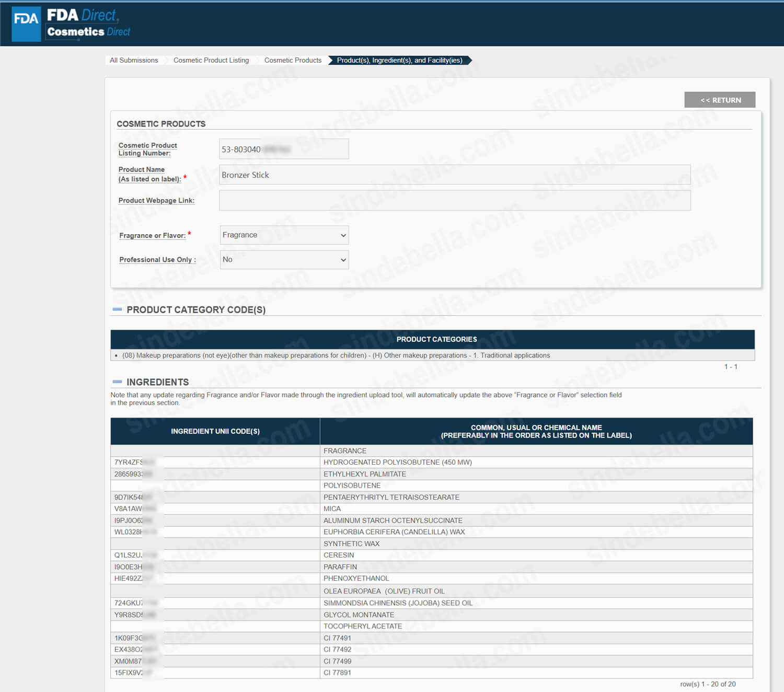Select Product(s), Ingredient(s), and Facility(ies) breadcrumb

(399, 60)
